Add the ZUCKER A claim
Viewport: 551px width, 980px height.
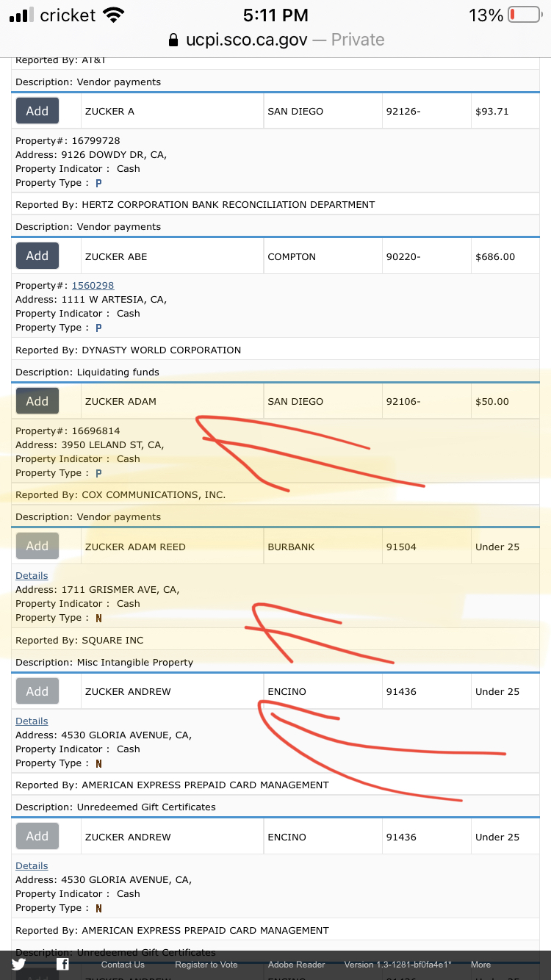point(37,111)
